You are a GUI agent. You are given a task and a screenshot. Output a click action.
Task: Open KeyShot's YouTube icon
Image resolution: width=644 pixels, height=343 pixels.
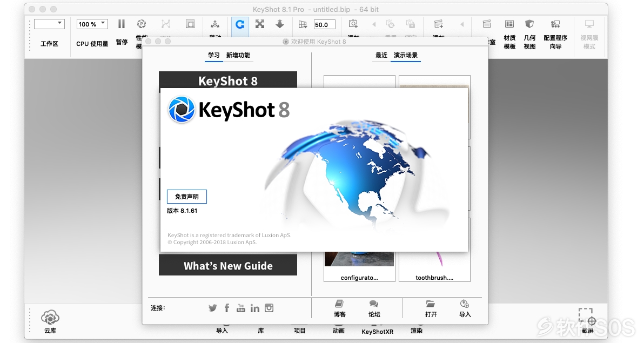click(x=240, y=308)
